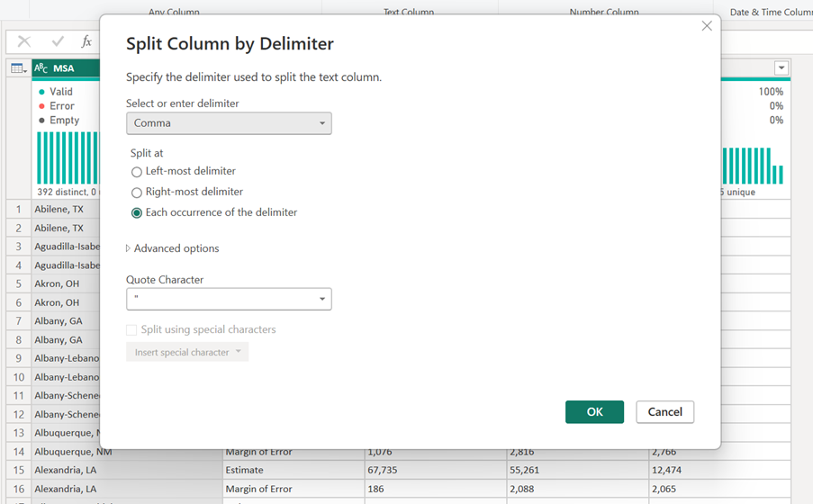The width and height of the screenshot is (813, 504).
Task: Select Each occurrence of the delimiter option
Action: pos(136,213)
